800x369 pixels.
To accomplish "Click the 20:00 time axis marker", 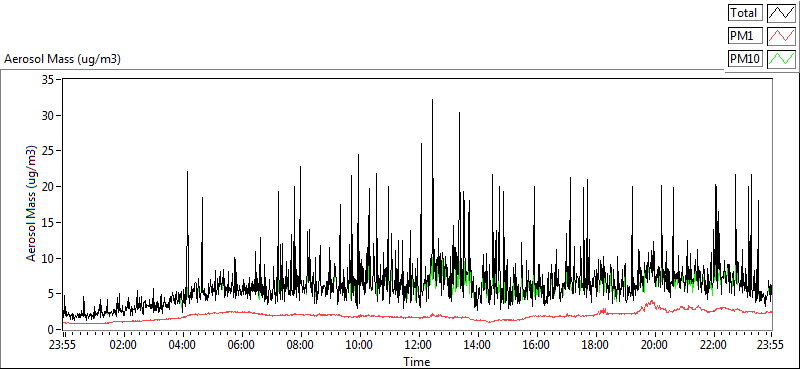I will tap(655, 344).
